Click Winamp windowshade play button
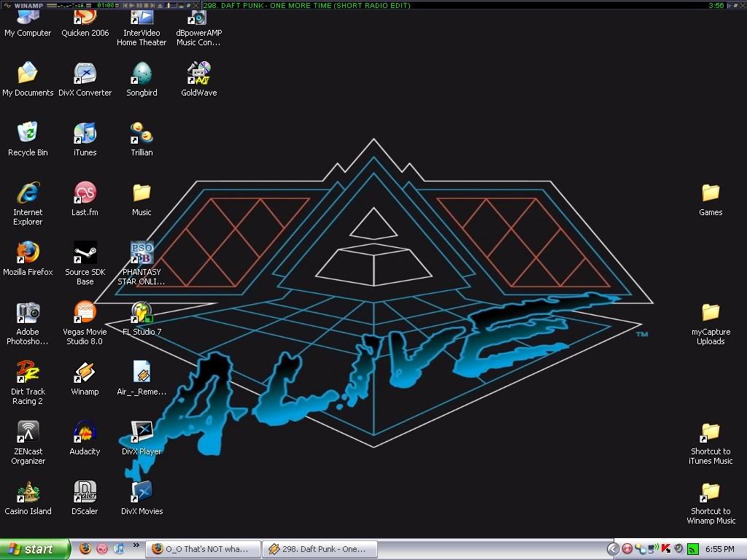Image resolution: width=747 pixels, height=560 pixels. pyautogui.click(x=132, y=5)
